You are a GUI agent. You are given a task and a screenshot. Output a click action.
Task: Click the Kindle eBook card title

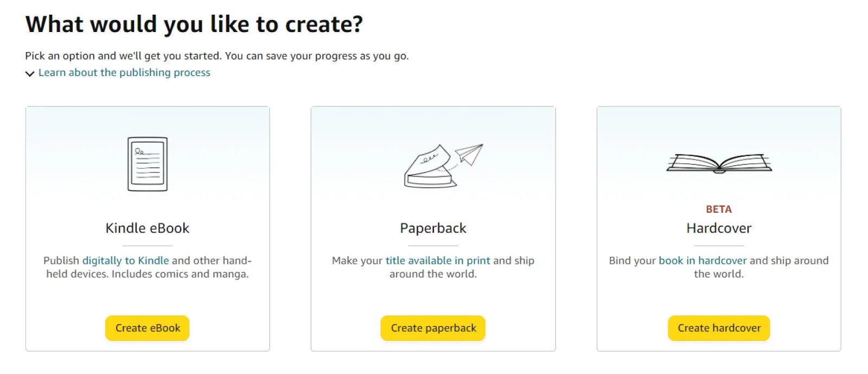tap(148, 228)
